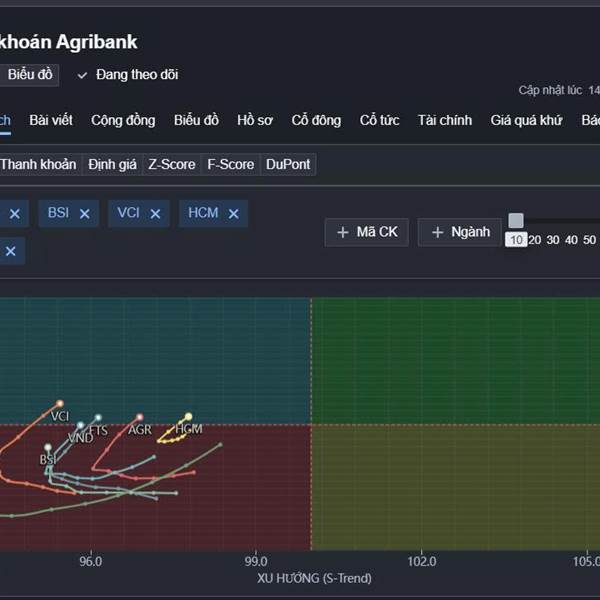The height and width of the screenshot is (600, 600).
Task: Select the Z-Score sub-tab
Action: coord(171,165)
